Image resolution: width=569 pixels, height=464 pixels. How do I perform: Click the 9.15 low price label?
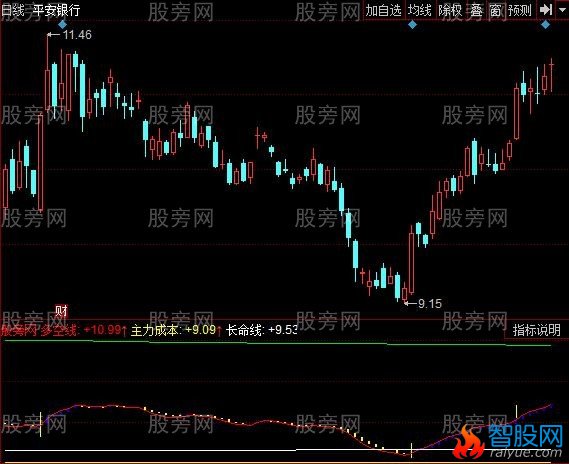[x=430, y=303]
